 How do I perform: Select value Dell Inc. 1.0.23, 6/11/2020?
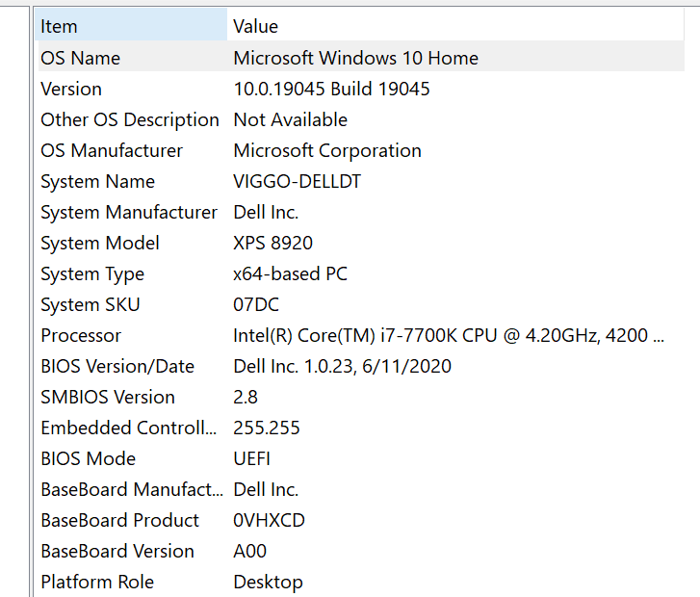tap(343, 366)
